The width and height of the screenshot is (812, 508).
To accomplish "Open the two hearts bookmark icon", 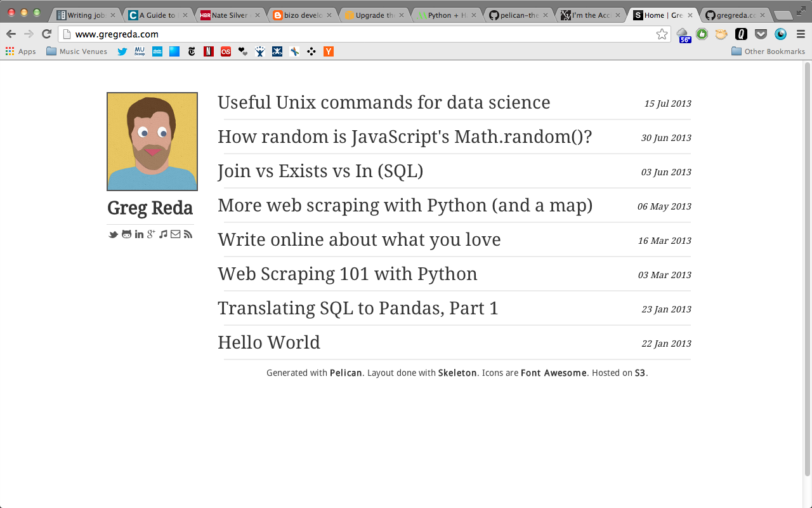I will tap(243, 51).
